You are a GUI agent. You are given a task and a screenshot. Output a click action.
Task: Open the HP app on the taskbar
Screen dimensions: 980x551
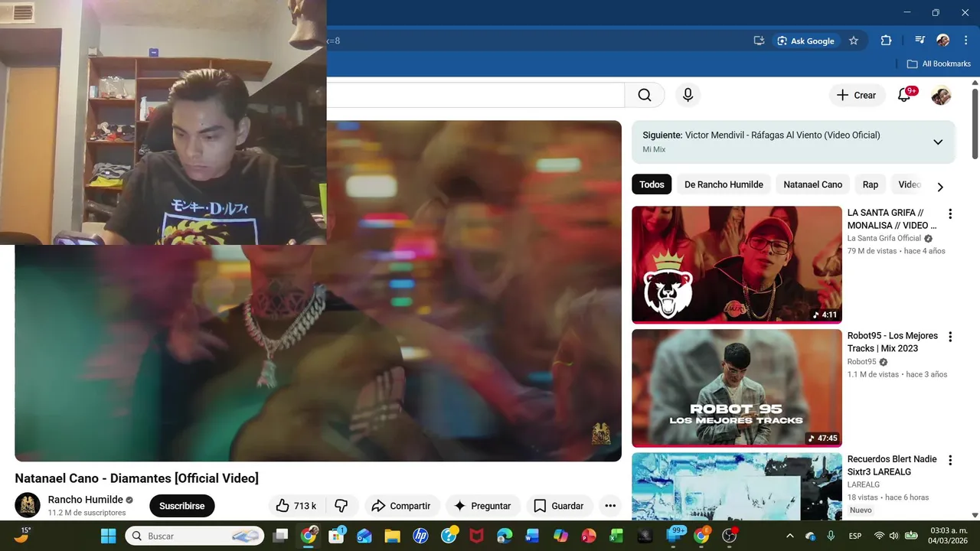[420, 536]
